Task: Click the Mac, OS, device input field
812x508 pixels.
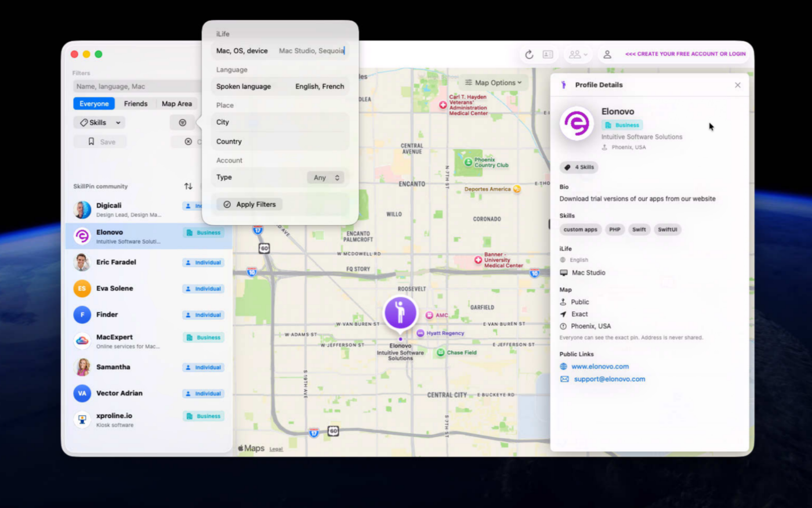Action: pyautogui.click(x=280, y=51)
